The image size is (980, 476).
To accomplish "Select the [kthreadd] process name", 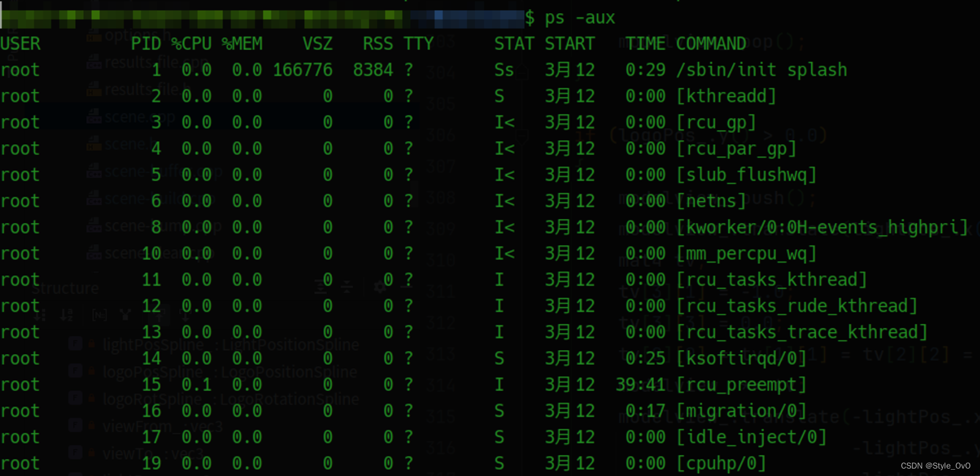I will (726, 96).
